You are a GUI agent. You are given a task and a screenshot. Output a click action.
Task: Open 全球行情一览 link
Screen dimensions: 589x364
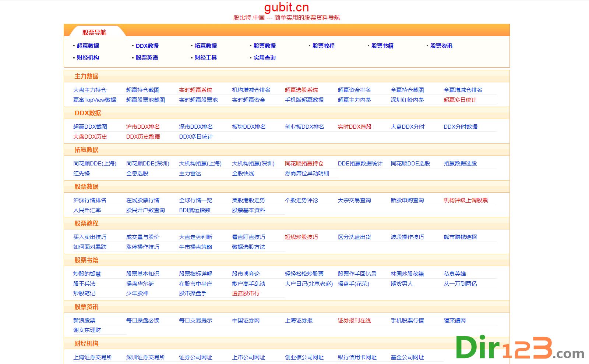point(195,200)
